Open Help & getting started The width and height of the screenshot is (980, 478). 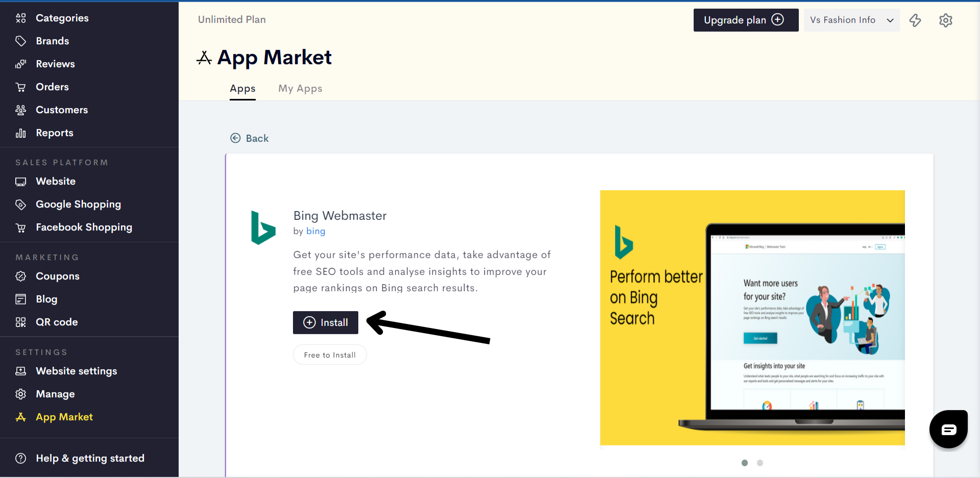tap(90, 458)
